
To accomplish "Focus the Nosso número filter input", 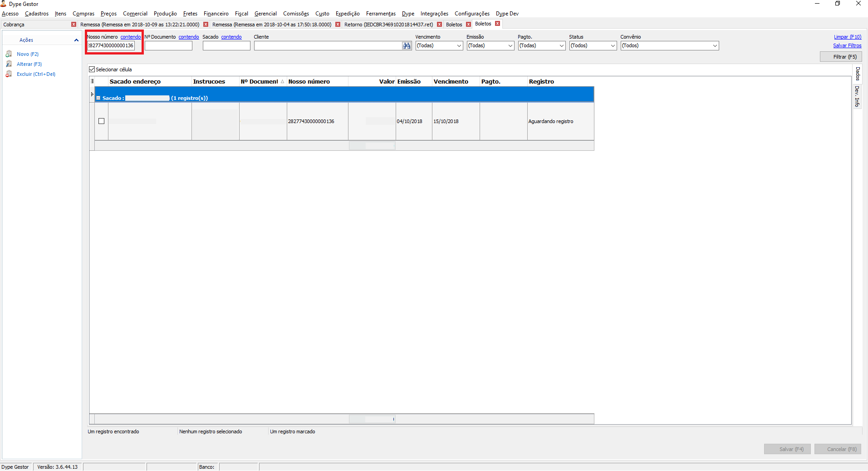I will [111, 45].
